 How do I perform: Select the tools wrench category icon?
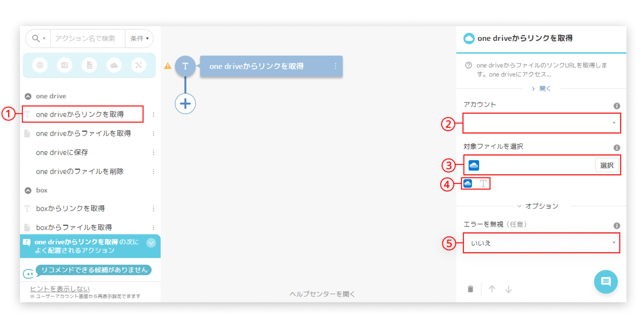139,65
